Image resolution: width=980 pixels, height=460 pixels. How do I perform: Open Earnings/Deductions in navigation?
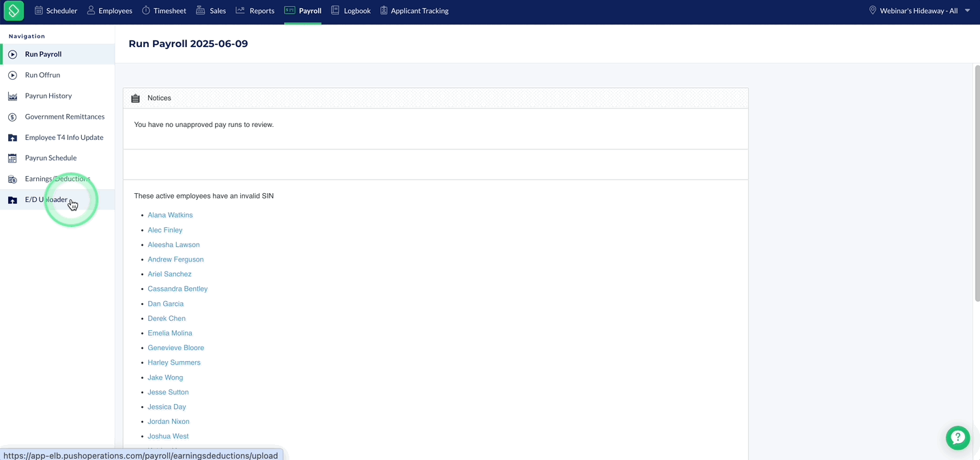(x=57, y=179)
